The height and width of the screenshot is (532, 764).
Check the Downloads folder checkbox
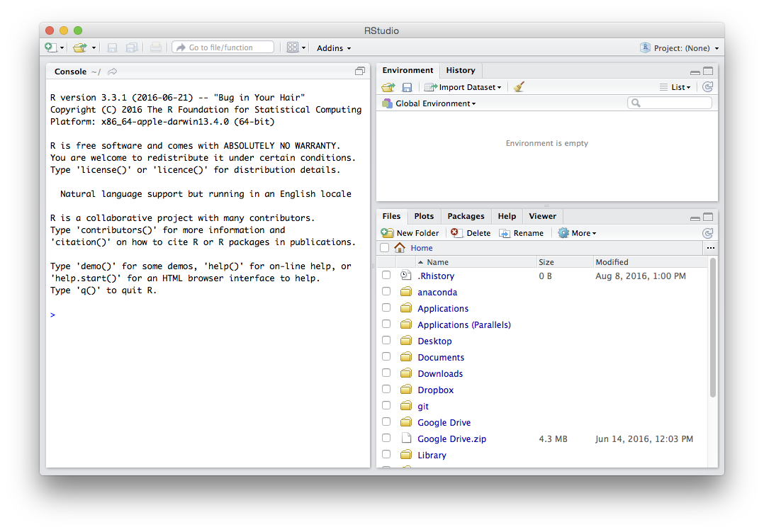[x=386, y=373]
